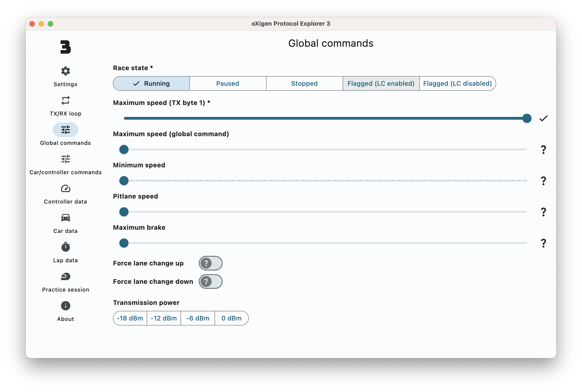Enable Force lane change down toggle
Image resolution: width=582 pixels, height=392 pixels.
coord(210,282)
